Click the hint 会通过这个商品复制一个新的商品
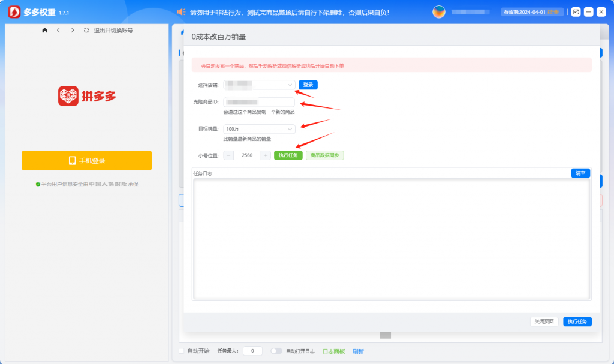614x364 pixels. point(259,112)
